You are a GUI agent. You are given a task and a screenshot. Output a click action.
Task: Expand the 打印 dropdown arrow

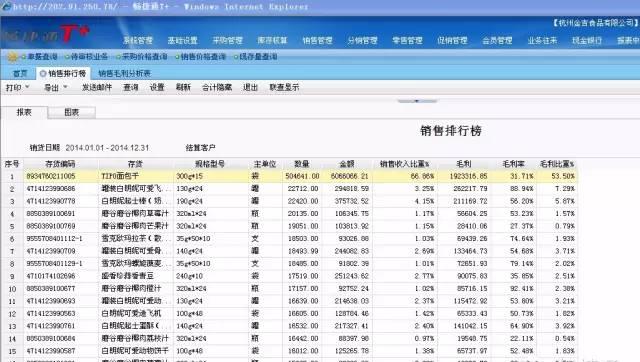[27, 87]
